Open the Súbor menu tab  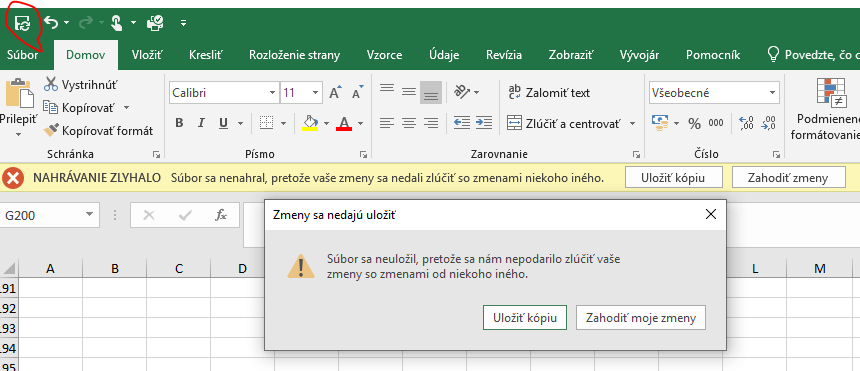coord(22,55)
